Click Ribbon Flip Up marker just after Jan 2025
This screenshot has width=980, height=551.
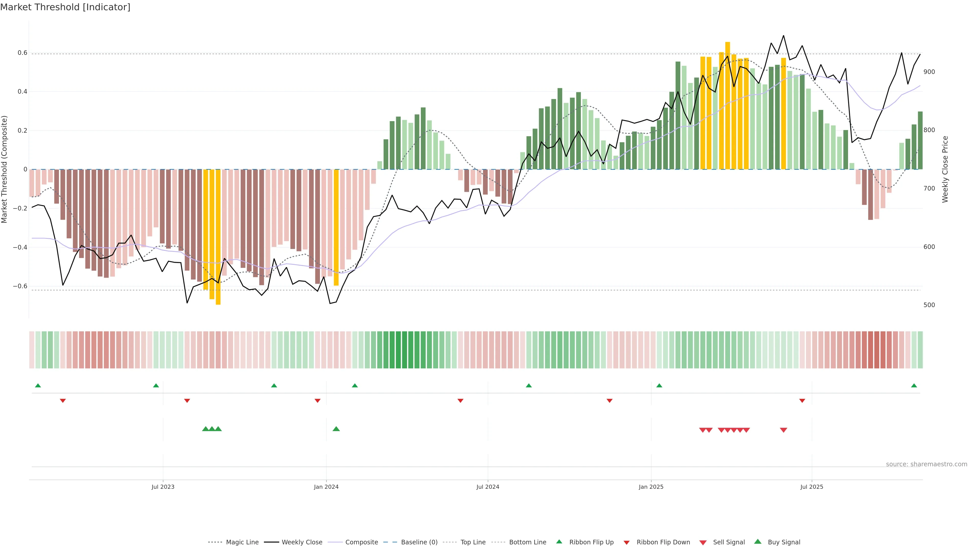tap(659, 386)
